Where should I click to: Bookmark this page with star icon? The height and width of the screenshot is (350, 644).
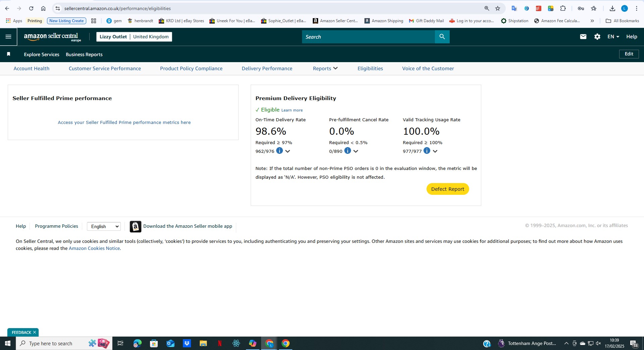click(x=498, y=8)
